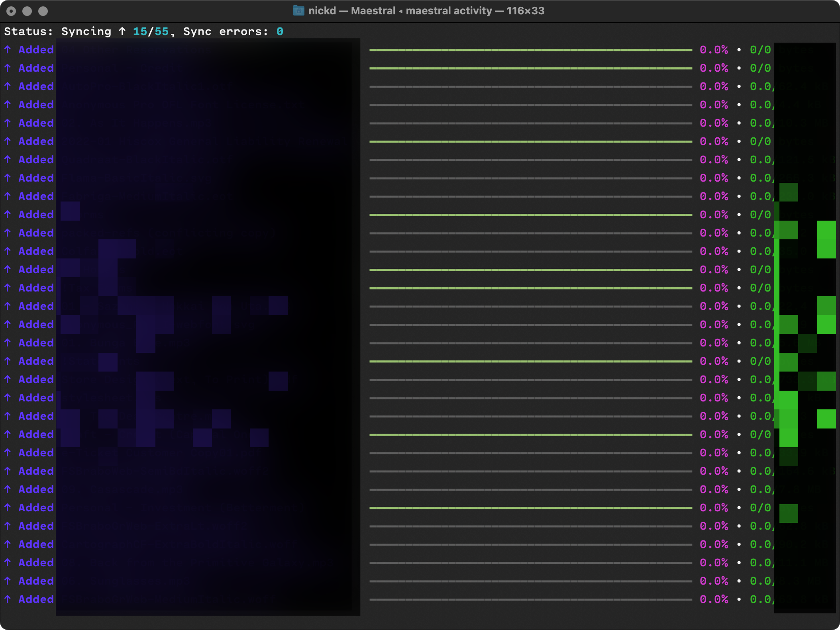Select the first Added label in the list
Screen dimensions: 840x630
click(x=35, y=49)
